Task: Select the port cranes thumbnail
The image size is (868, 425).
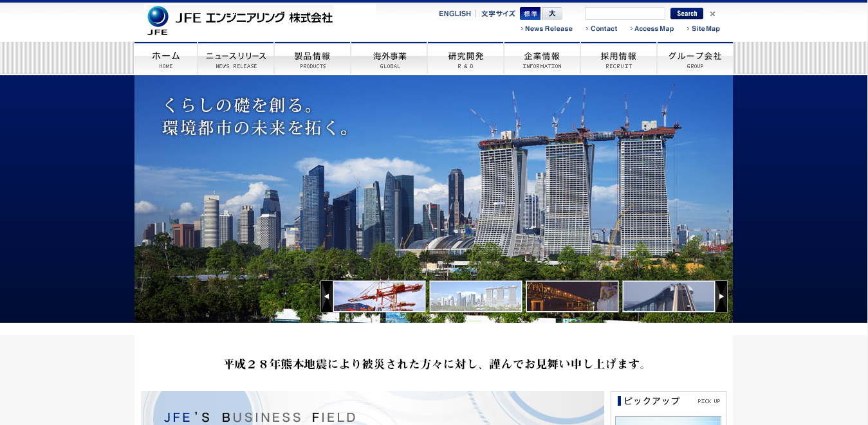Action: [380, 296]
